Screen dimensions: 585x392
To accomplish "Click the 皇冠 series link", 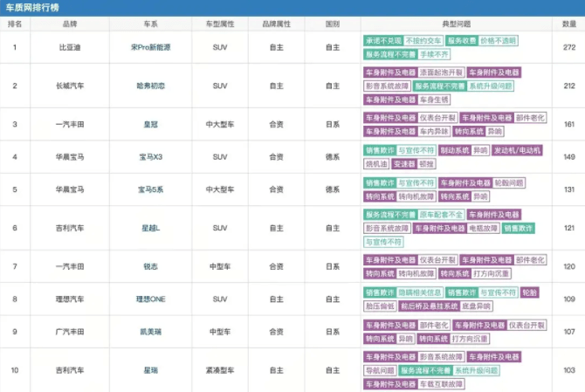I will (151, 124).
